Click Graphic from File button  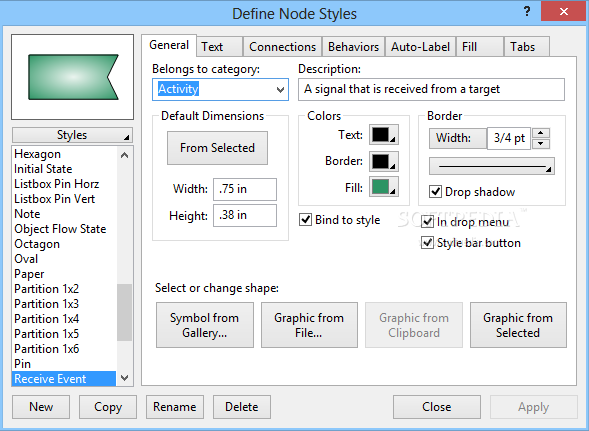coord(309,325)
